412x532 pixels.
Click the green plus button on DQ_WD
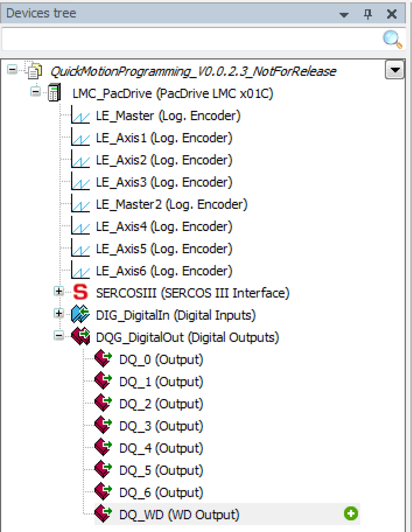click(351, 514)
